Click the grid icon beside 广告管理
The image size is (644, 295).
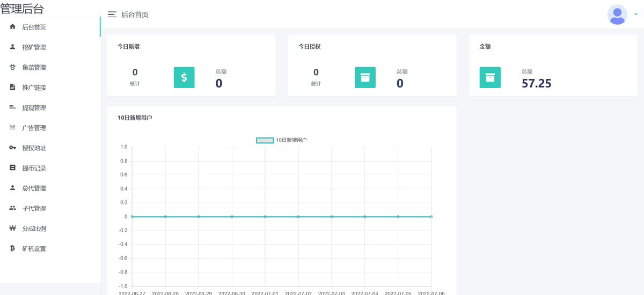[x=13, y=127]
